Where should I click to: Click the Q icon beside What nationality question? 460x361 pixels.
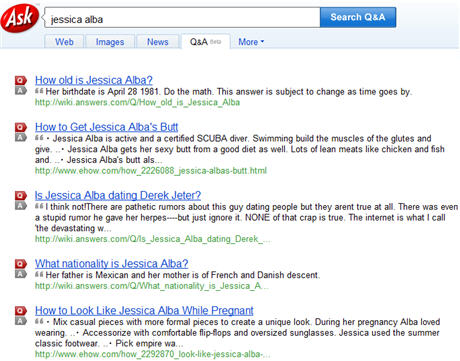[x=20, y=264]
